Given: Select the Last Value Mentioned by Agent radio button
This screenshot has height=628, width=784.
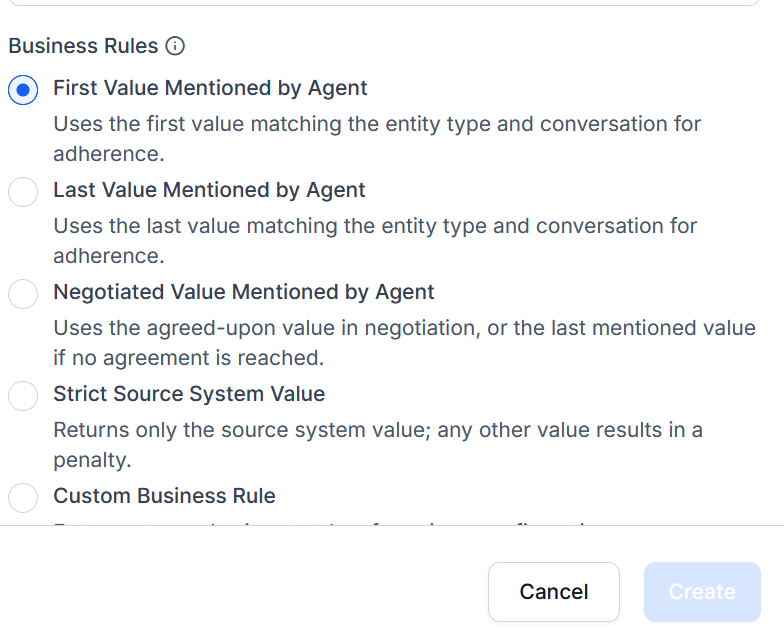Looking at the screenshot, I should coord(23,191).
